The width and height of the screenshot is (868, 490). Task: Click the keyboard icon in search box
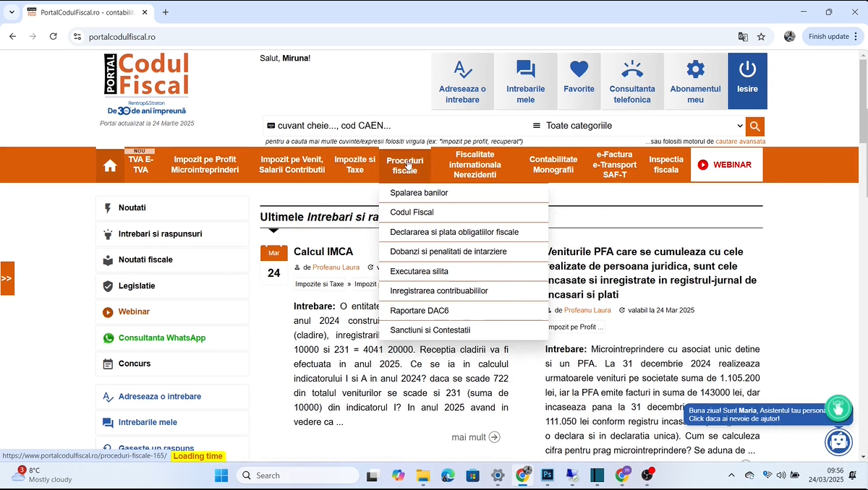(271, 126)
